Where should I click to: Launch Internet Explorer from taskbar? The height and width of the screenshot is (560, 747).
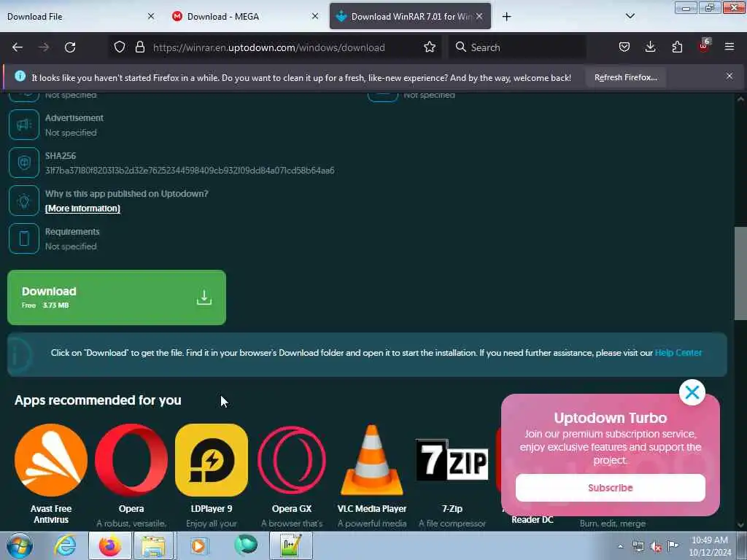(x=65, y=545)
